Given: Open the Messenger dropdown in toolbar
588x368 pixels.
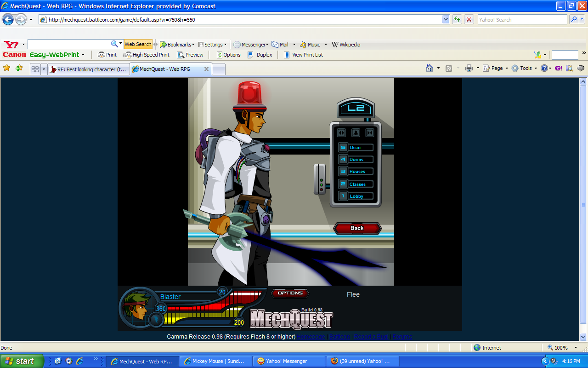Looking at the screenshot, I should (x=251, y=45).
